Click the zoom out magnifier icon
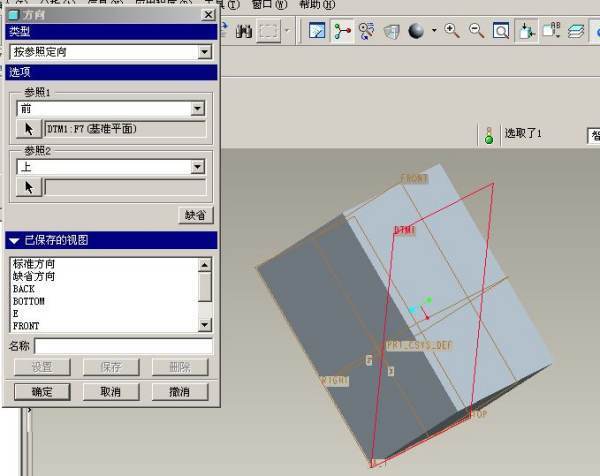Image resolution: width=600 pixels, height=476 pixels. tap(476, 31)
